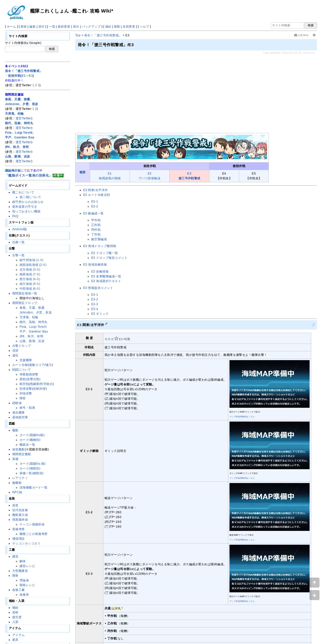Click the WikiWiki logo icon
Screen dimensions: 322x644
[x=16, y=12]
